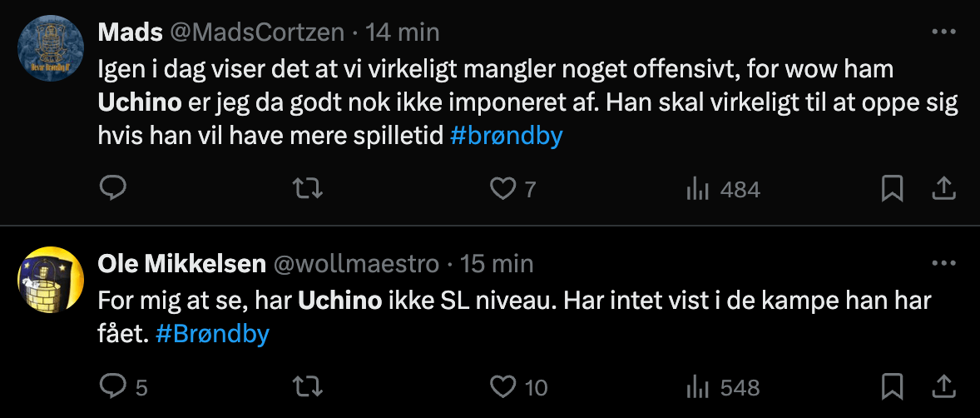980x418 pixels.
Task: View analytics showing 484 views
Action: coord(723,189)
